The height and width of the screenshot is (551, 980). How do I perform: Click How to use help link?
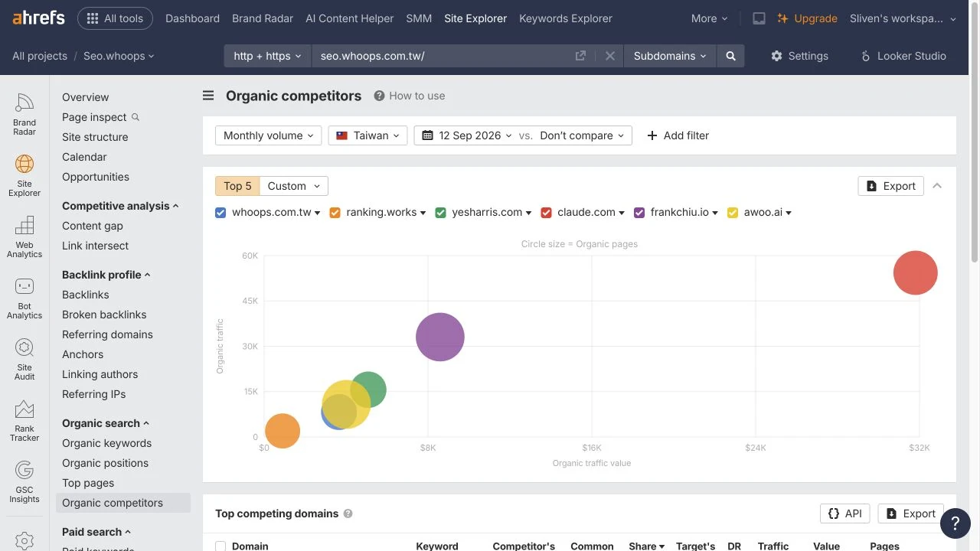coord(410,96)
